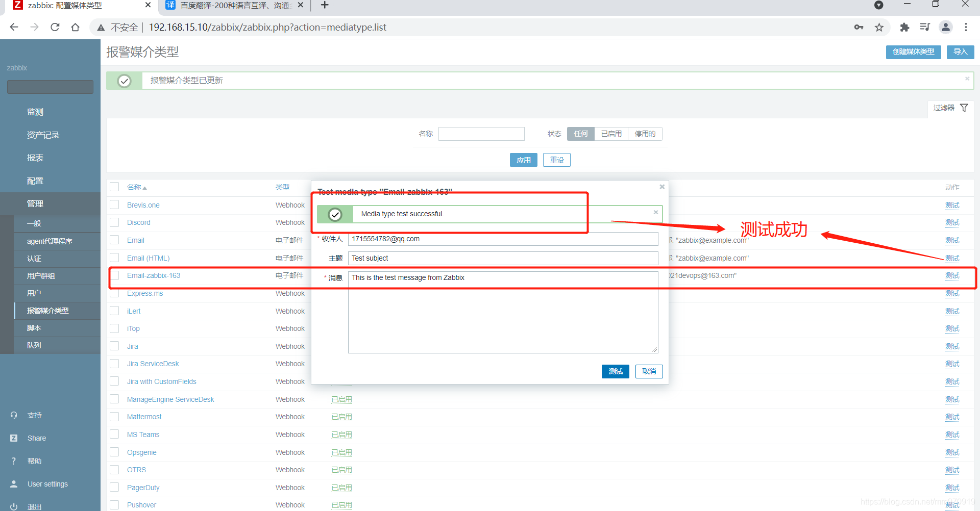Screen dimensions: 980x511
Task: Focus the sidebar search box
Action: pos(50,87)
